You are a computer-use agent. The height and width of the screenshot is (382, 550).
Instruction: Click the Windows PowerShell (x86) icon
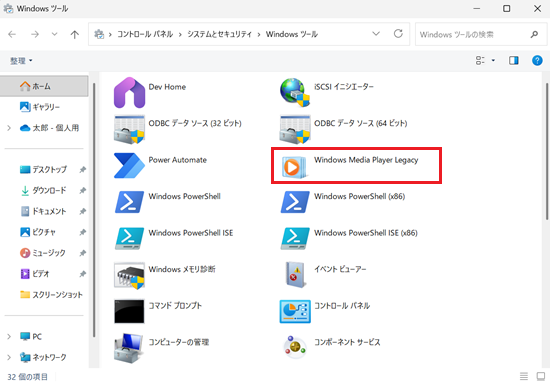tap(295, 202)
